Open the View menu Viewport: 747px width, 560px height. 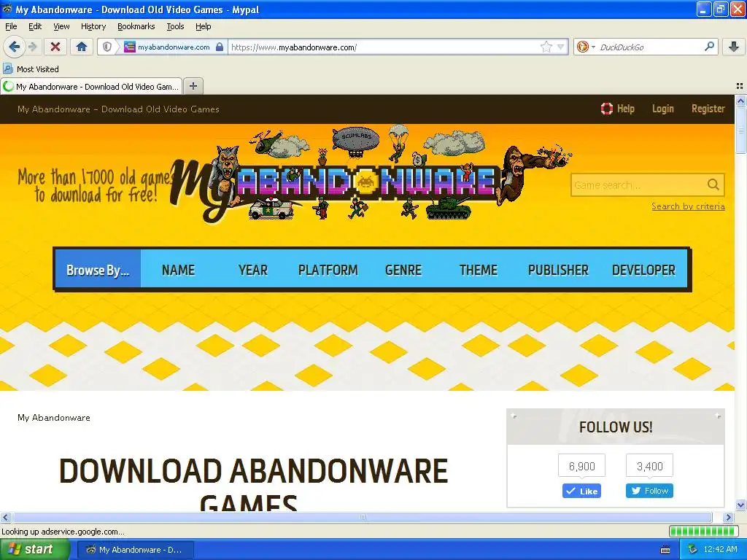click(x=61, y=26)
